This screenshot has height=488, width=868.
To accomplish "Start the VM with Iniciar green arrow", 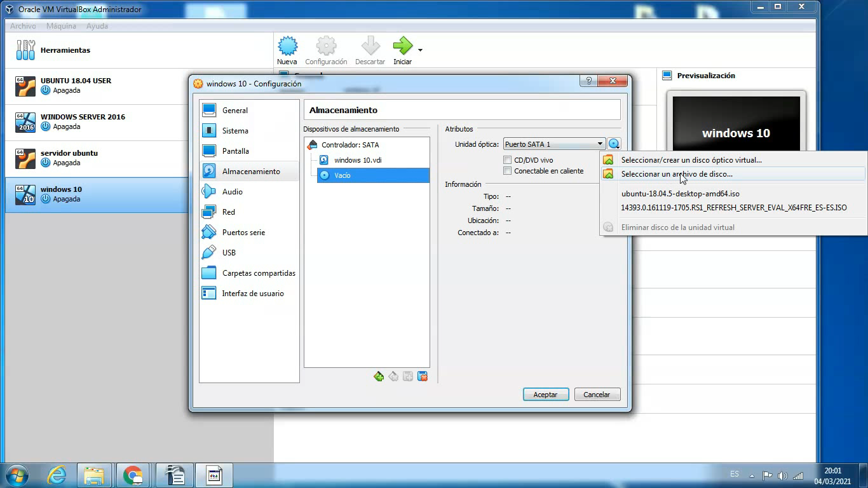I will click(402, 51).
